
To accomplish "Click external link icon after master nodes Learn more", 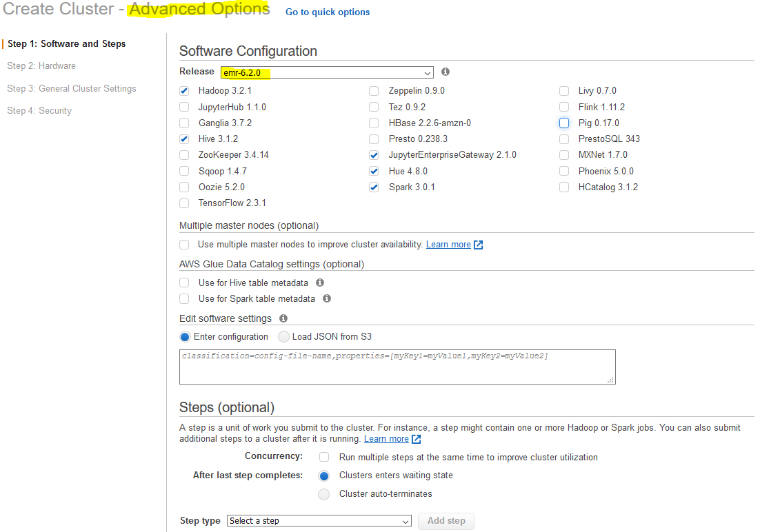I will tap(479, 245).
